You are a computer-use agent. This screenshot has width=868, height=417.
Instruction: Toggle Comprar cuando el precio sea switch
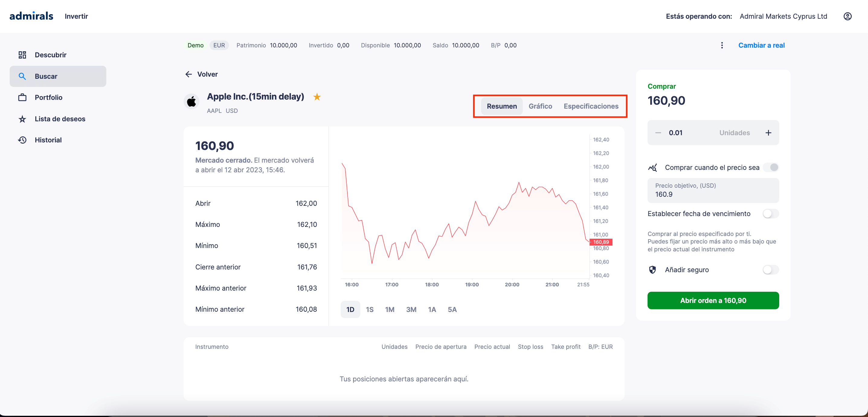pos(771,167)
